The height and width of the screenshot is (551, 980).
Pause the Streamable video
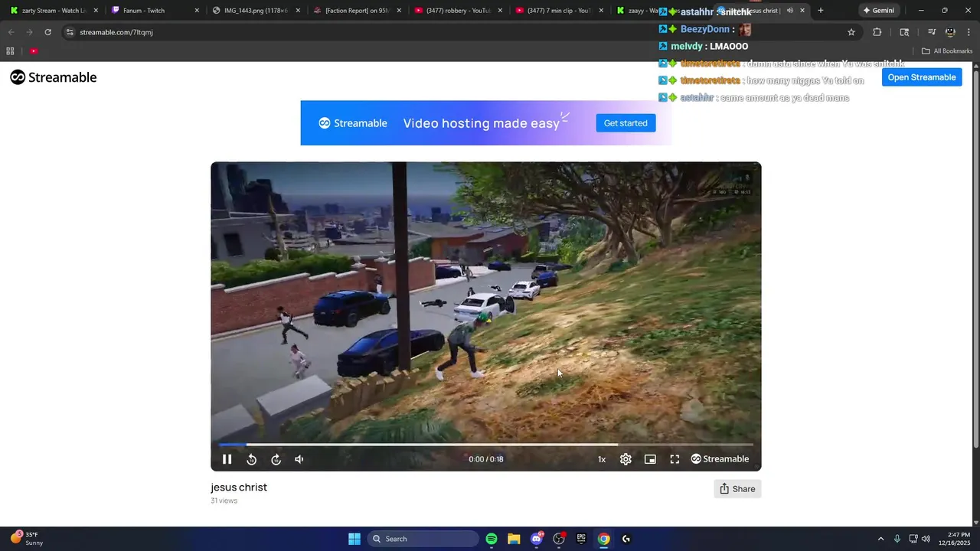click(227, 459)
